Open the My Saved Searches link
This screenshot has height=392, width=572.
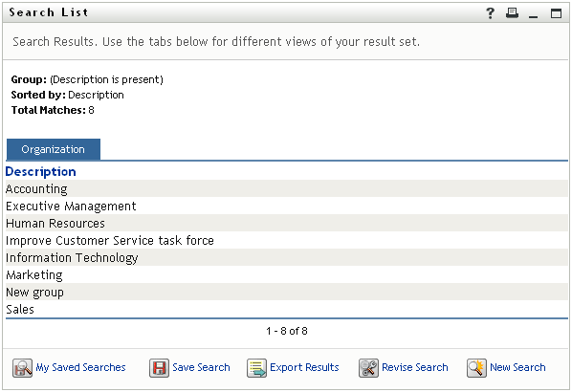(x=80, y=367)
